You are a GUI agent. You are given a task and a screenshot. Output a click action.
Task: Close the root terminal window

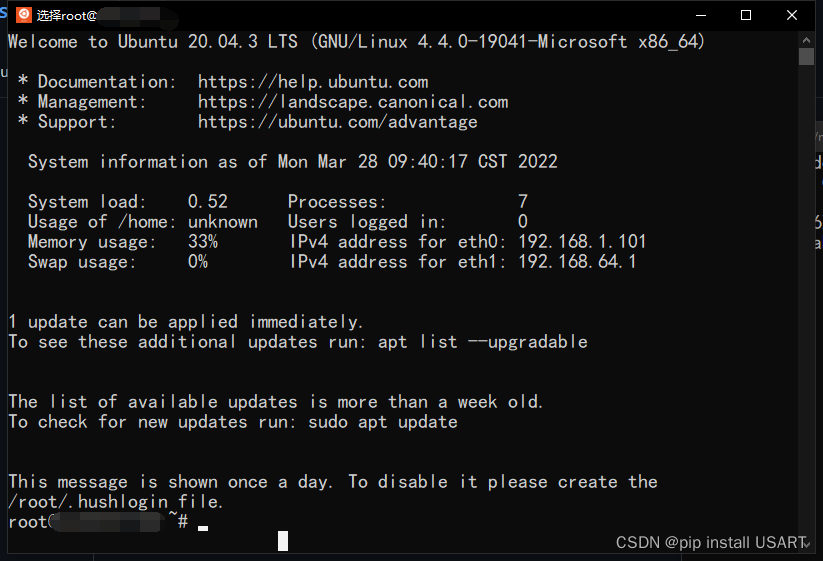pos(792,15)
